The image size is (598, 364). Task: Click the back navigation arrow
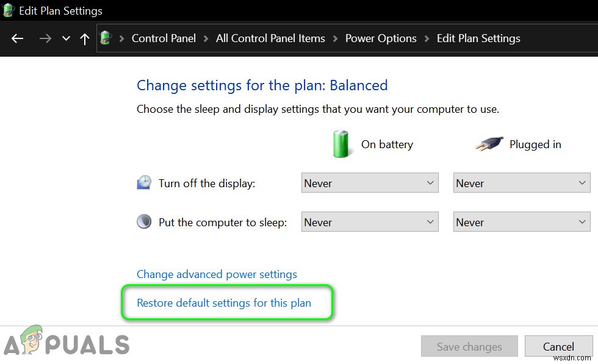click(17, 38)
